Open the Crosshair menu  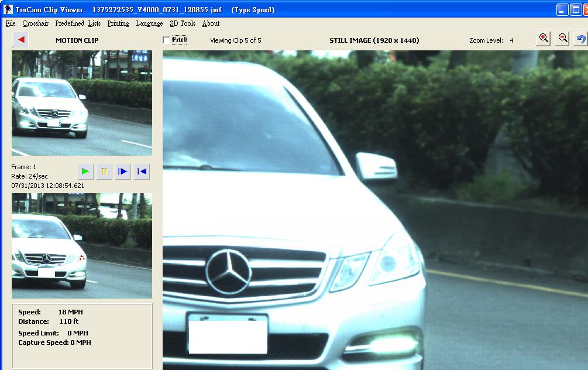35,23
